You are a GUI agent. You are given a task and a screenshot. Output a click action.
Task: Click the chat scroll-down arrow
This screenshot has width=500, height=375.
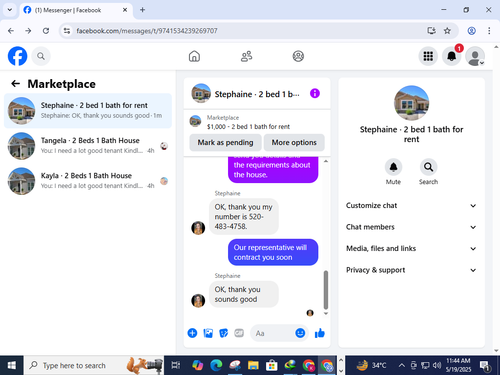tap(326, 313)
